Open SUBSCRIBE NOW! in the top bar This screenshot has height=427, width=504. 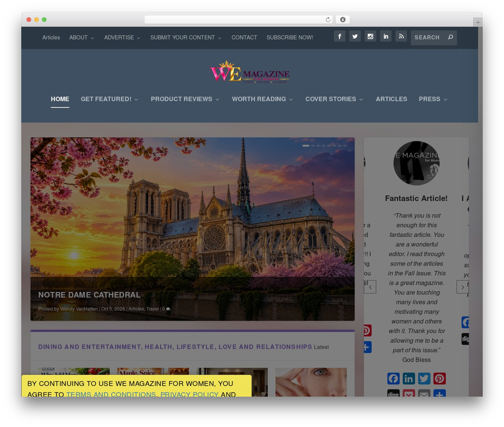pyautogui.click(x=290, y=37)
